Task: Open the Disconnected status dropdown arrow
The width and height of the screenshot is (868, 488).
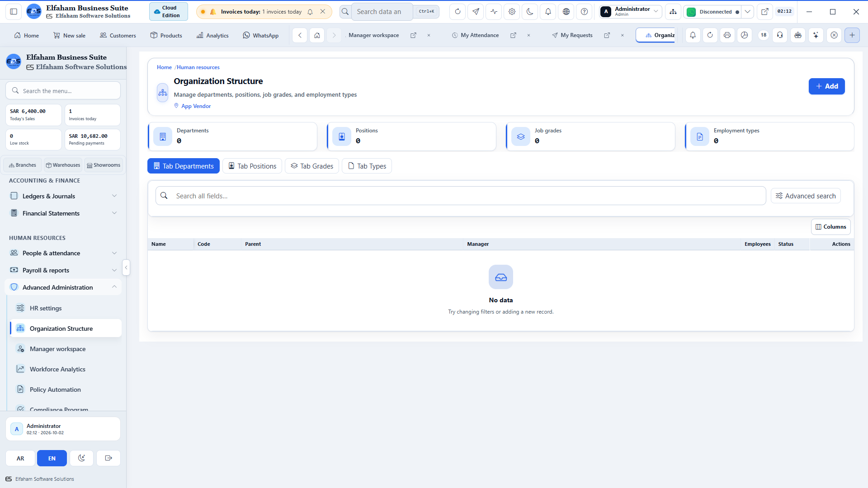Action: click(748, 12)
